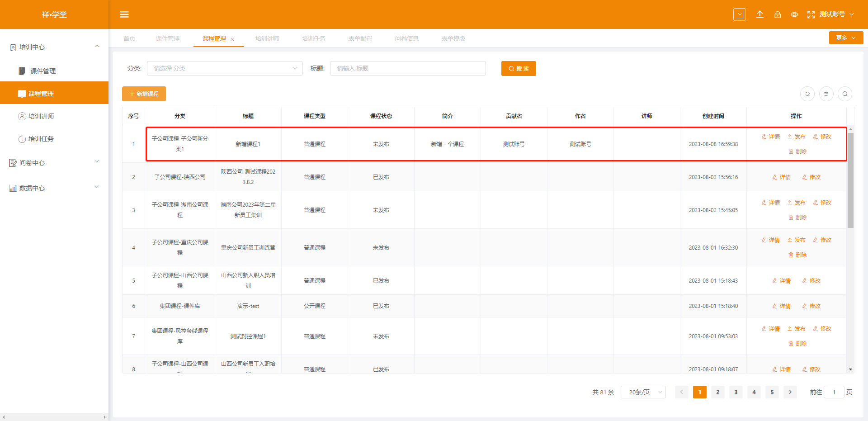Open the column settings icon

[x=826, y=94]
